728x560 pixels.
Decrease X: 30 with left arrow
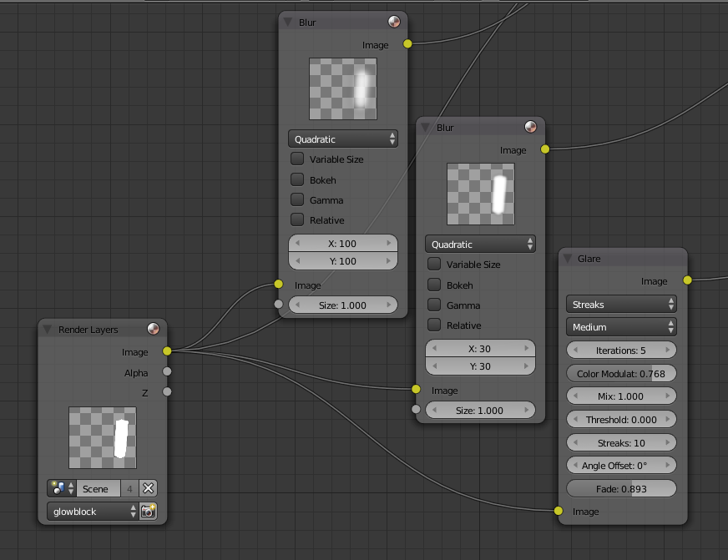point(435,348)
